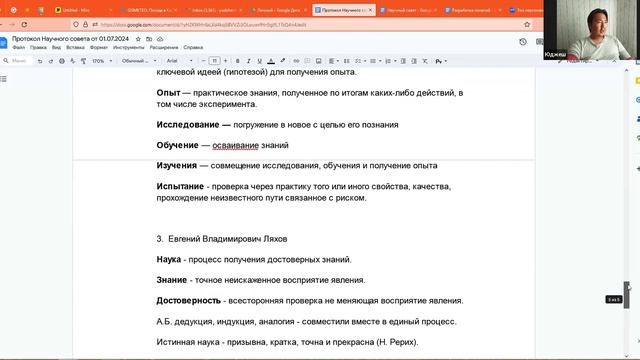The height and width of the screenshot is (360, 640).
Task: Select the paint format tool
Action: coord(83,61)
